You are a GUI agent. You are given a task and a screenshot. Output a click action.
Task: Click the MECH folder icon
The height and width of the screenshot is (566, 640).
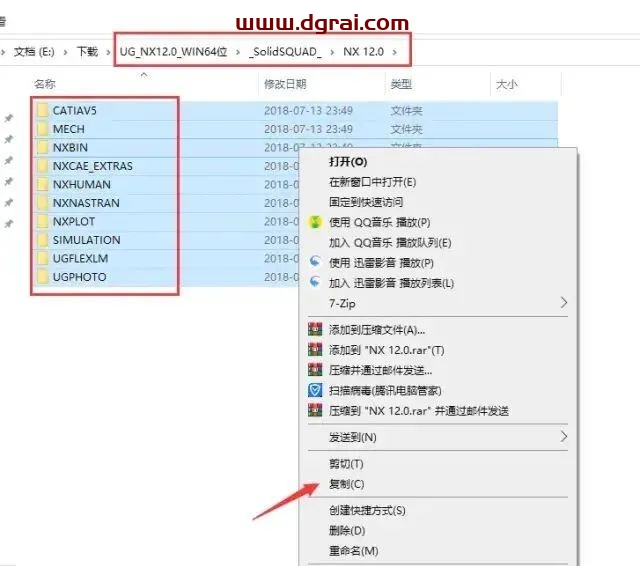pos(42,129)
